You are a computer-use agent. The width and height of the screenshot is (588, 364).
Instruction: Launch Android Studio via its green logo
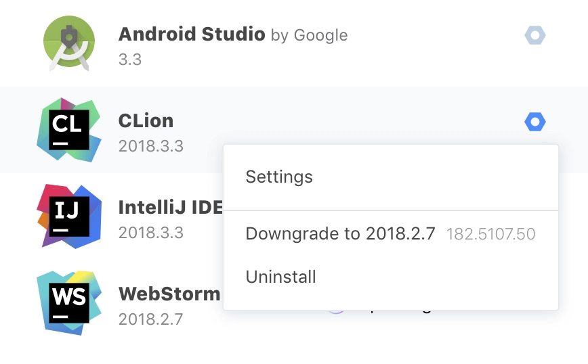[x=69, y=43]
